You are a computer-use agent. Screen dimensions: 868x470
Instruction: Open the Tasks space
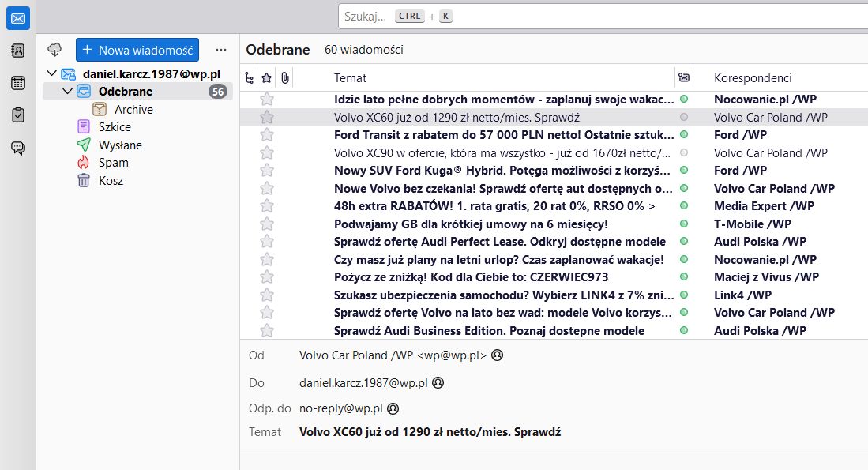tap(17, 115)
